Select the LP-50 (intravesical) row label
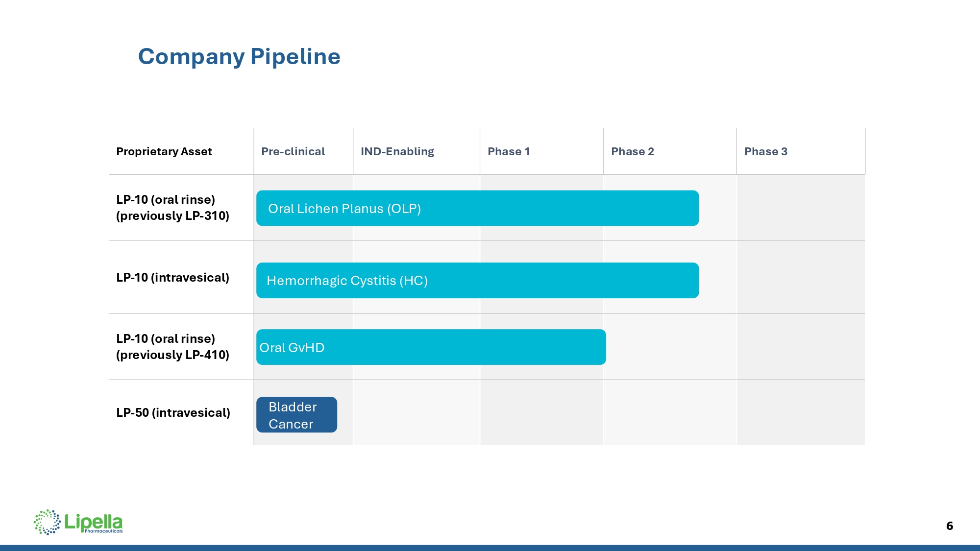This screenshot has width=980, height=551. click(x=173, y=413)
